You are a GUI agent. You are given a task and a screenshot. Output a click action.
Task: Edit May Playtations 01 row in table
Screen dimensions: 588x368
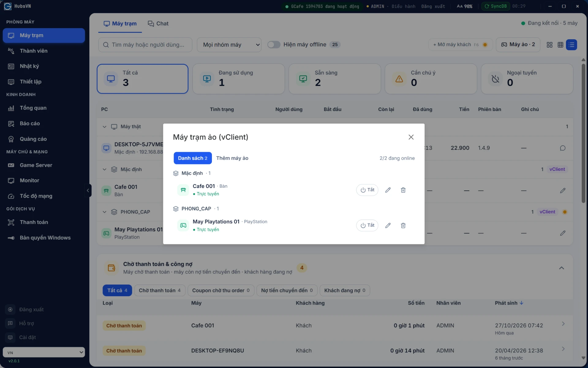point(563,233)
